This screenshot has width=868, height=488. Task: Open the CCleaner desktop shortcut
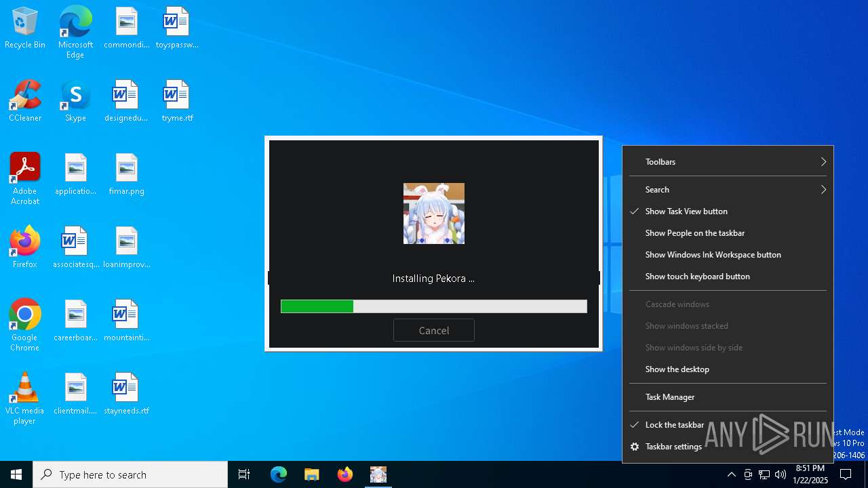click(25, 102)
